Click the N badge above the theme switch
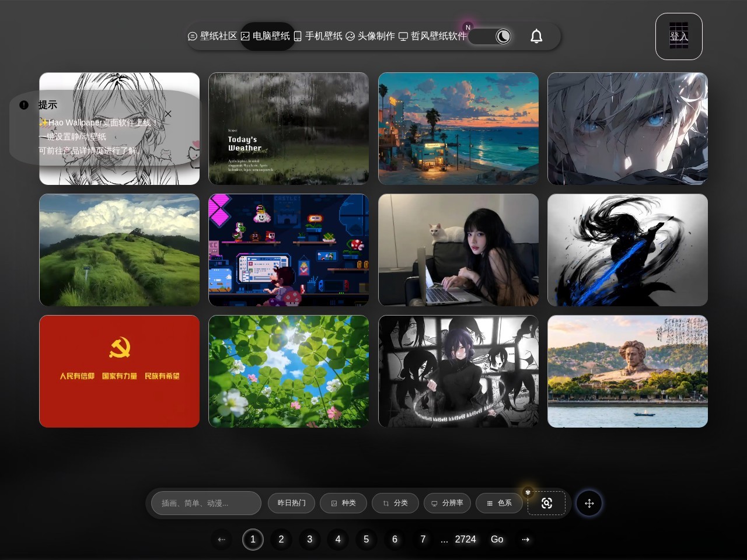Image resolution: width=747 pixels, height=560 pixels. click(468, 27)
